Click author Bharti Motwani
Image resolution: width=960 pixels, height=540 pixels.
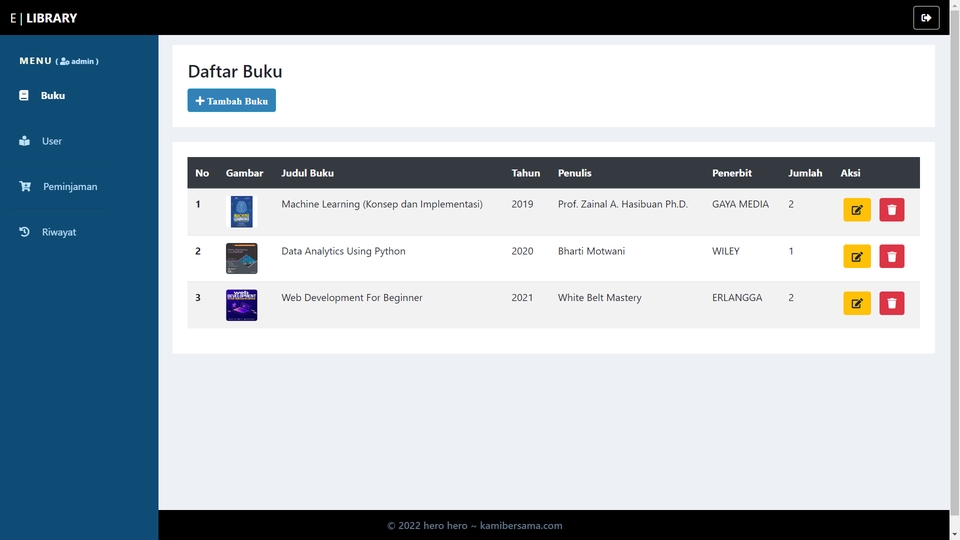pos(591,251)
